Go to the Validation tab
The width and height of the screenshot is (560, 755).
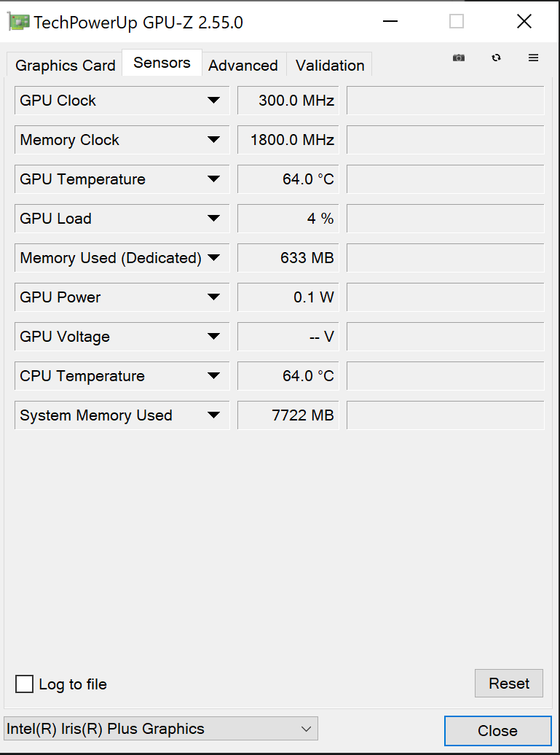click(x=330, y=65)
